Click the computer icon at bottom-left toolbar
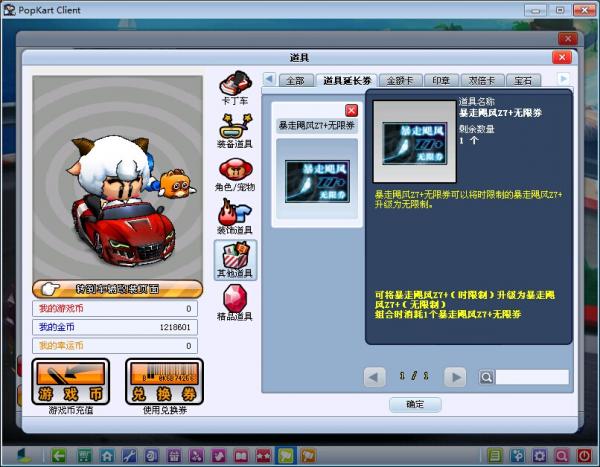The width and height of the screenshot is (600, 467). coord(25,456)
